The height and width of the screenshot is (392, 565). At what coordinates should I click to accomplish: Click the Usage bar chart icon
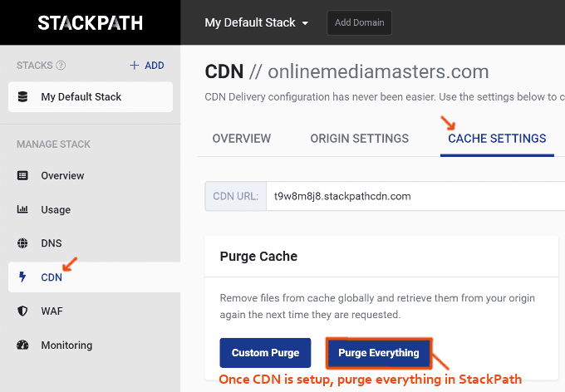tap(22, 209)
